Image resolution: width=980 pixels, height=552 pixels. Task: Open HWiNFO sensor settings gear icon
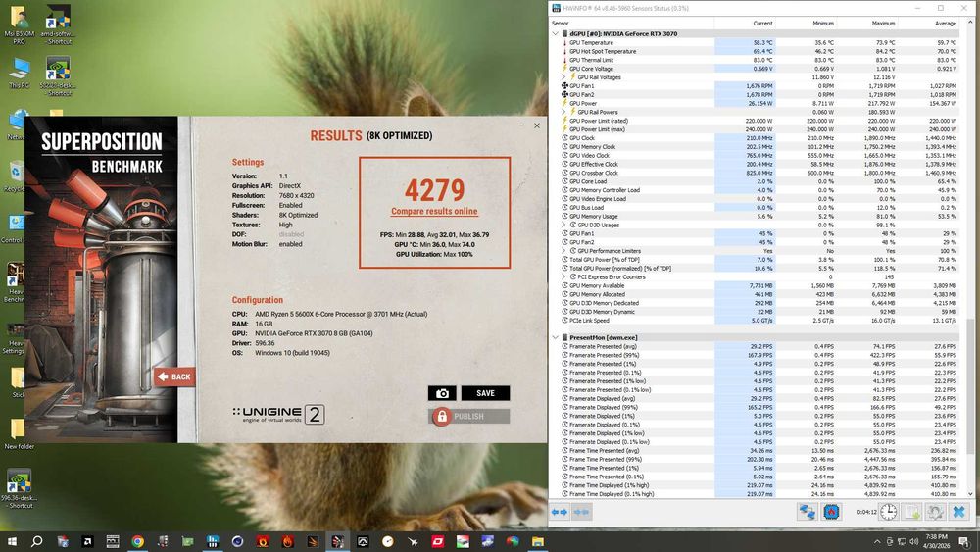pos(935,512)
